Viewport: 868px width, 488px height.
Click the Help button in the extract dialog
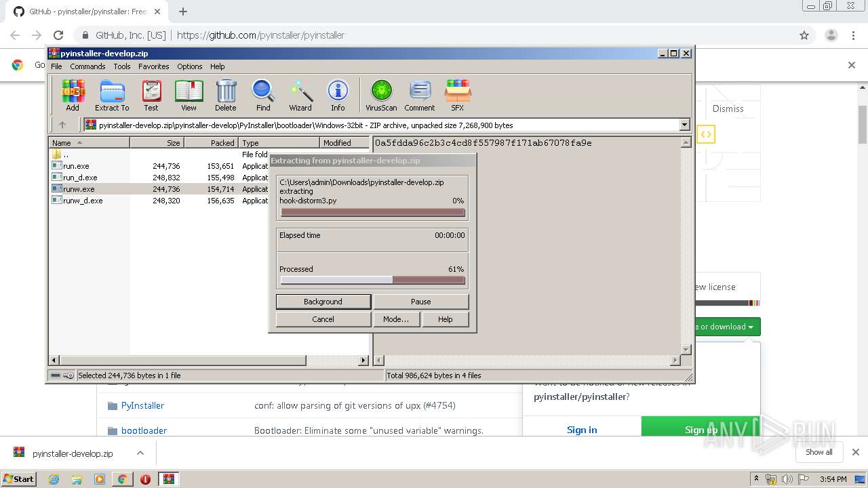(446, 319)
